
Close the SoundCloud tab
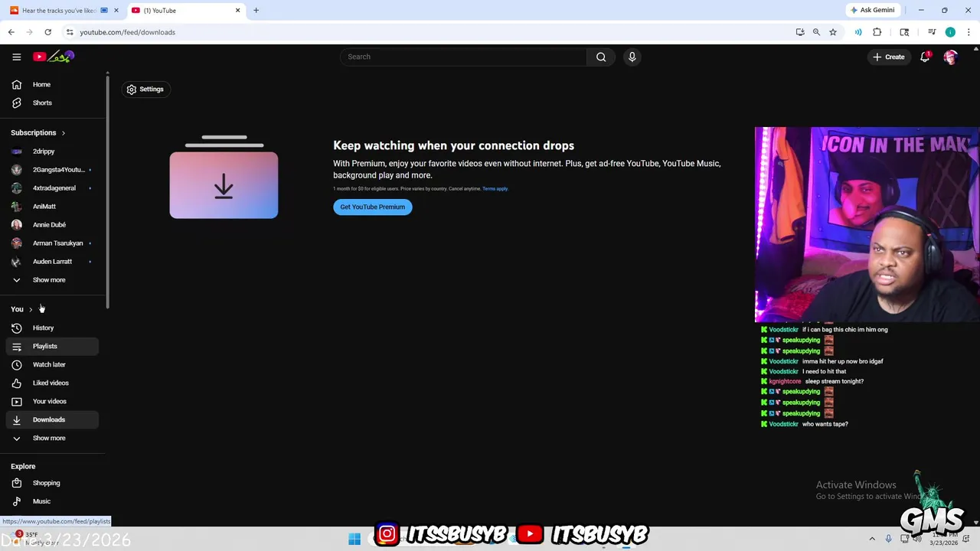point(116,11)
